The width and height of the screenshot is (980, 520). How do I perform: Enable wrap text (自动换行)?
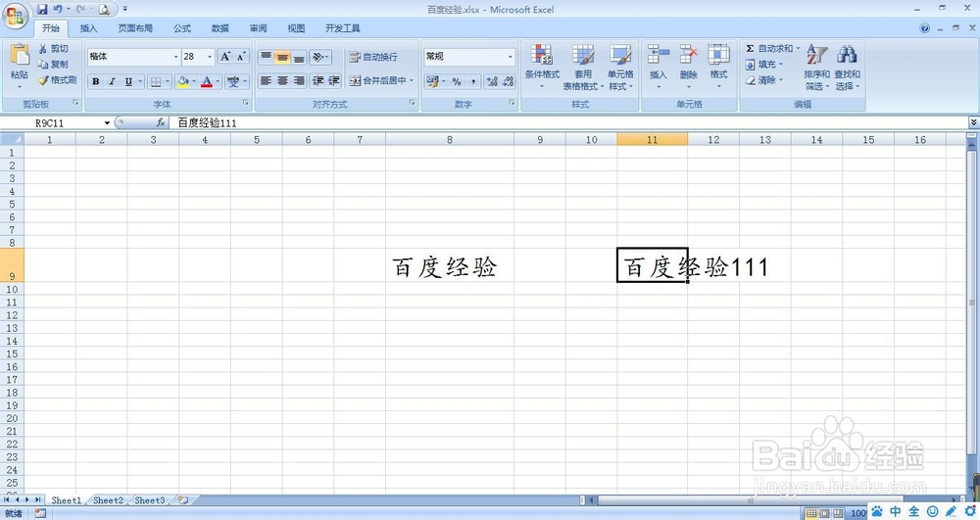click(x=373, y=57)
